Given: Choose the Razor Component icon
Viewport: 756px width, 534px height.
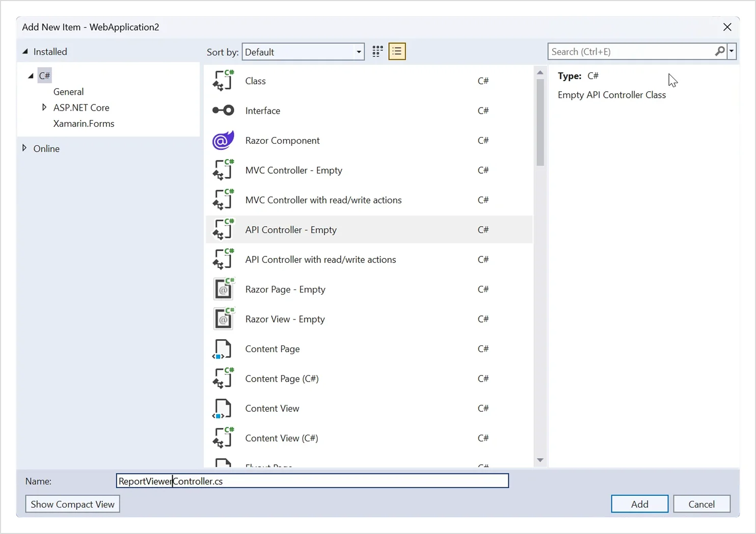Looking at the screenshot, I should click(x=223, y=141).
